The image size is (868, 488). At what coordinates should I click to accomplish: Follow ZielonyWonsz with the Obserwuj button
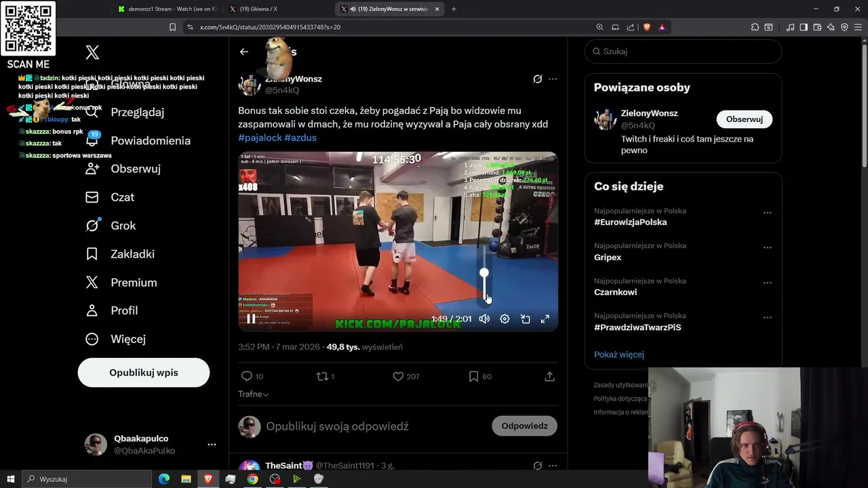point(745,119)
